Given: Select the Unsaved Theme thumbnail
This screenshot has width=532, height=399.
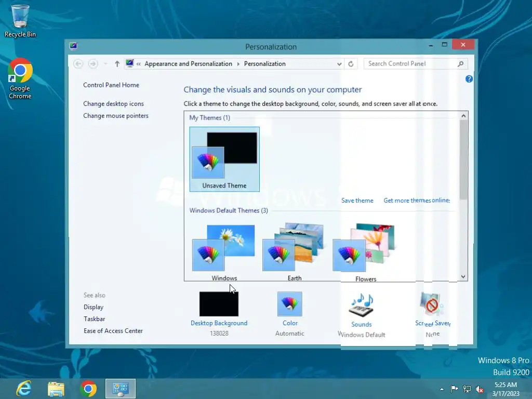Looking at the screenshot, I should click(224, 159).
